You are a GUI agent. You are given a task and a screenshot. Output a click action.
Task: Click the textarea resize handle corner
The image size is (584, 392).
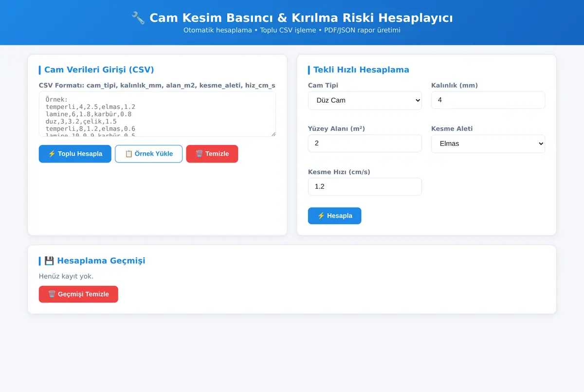pyautogui.click(x=273, y=134)
